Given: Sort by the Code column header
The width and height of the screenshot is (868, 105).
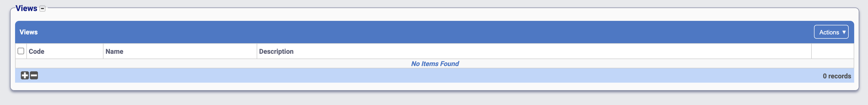Looking at the screenshot, I should (36, 51).
